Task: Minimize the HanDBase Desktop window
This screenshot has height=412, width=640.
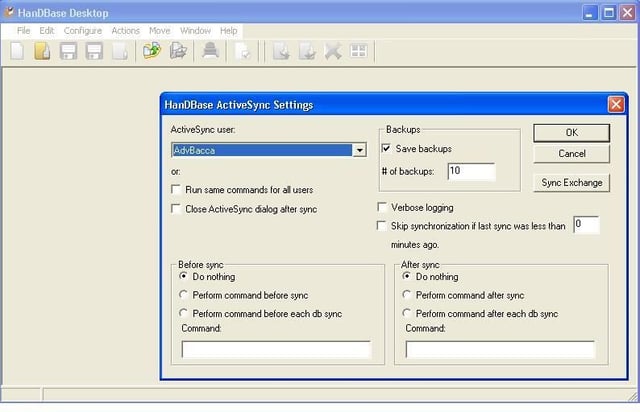Action: (x=589, y=13)
